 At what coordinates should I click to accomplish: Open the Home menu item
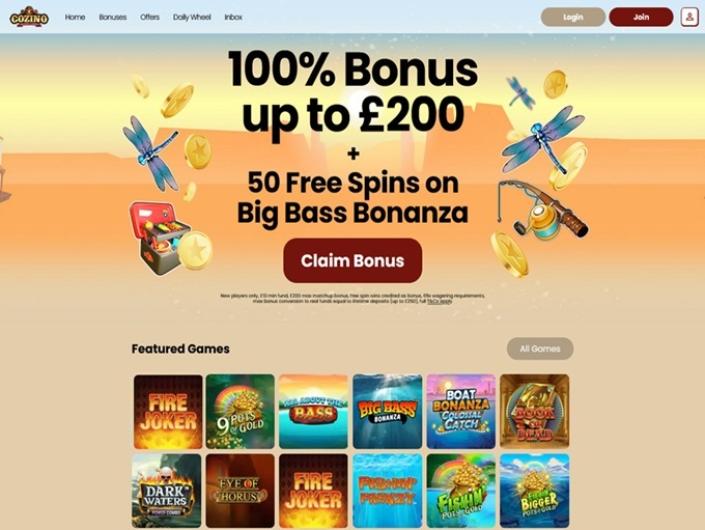point(75,17)
